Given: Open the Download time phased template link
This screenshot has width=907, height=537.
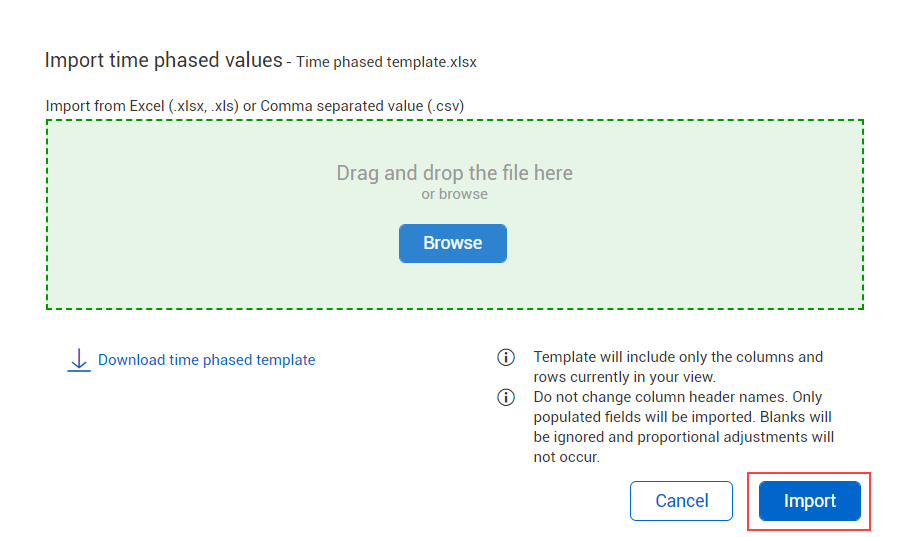Looking at the screenshot, I should point(206,360).
